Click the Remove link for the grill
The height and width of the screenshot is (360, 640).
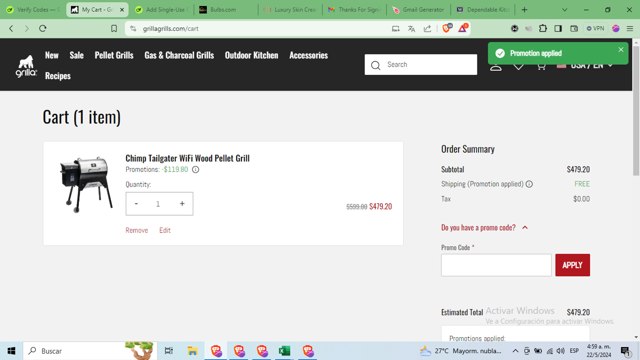pyautogui.click(x=137, y=230)
